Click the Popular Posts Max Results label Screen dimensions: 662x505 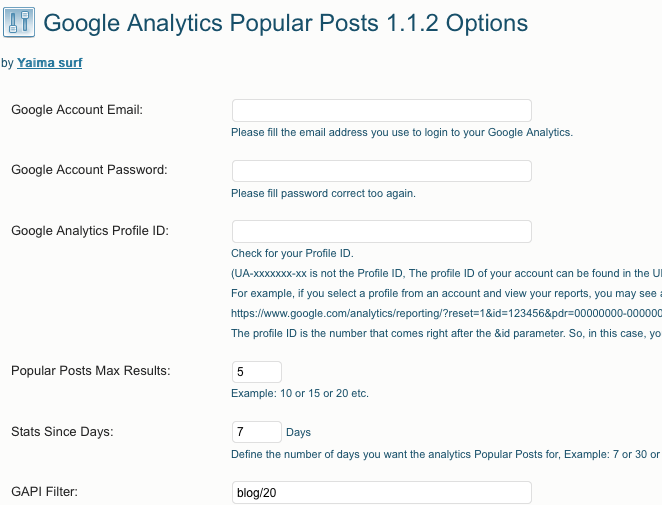[x=91, y=371]
